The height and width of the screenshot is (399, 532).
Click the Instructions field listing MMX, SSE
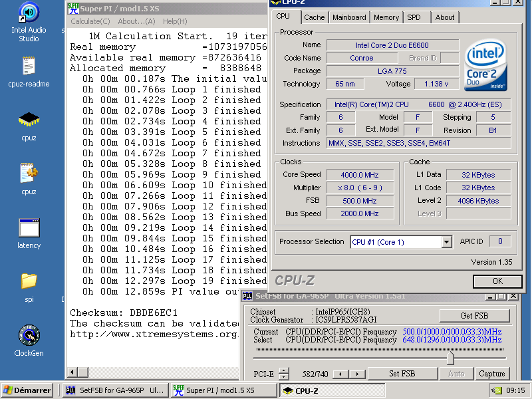pyautogui.click(x=419, y=143)
